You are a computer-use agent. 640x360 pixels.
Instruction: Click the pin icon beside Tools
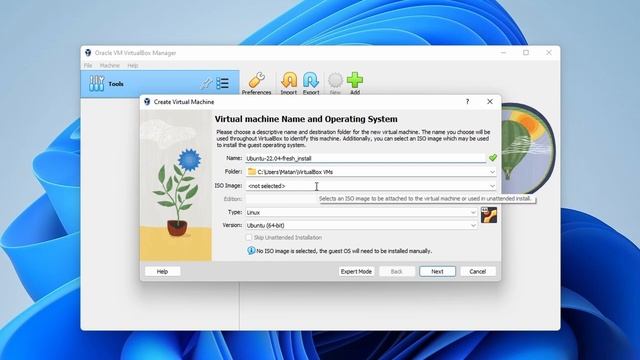207,84
